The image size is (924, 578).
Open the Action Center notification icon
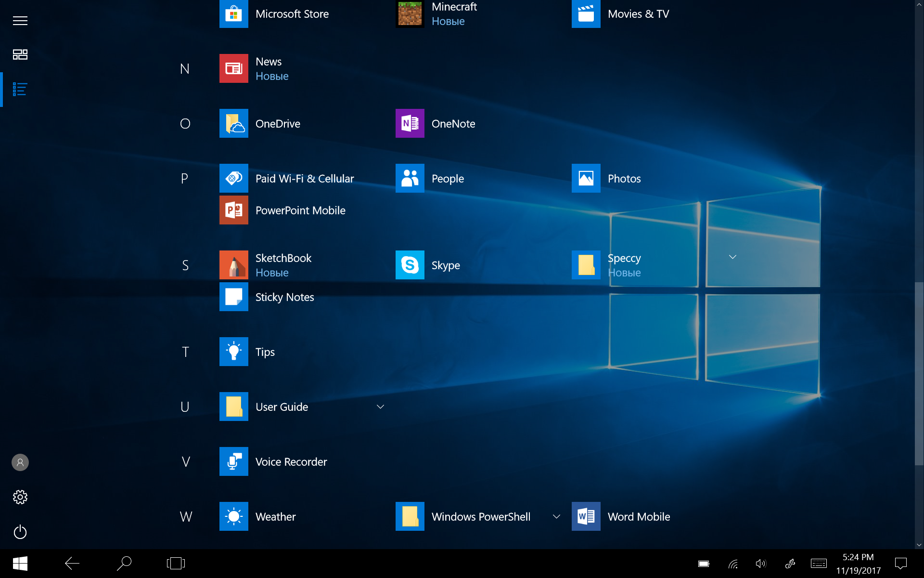point(901,563)
